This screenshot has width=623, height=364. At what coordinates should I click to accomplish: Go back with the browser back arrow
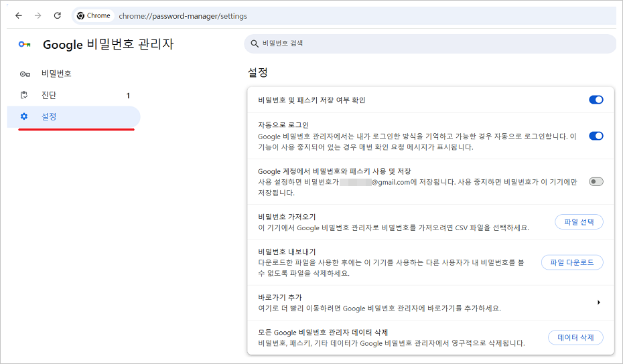[x=19, y=16]
